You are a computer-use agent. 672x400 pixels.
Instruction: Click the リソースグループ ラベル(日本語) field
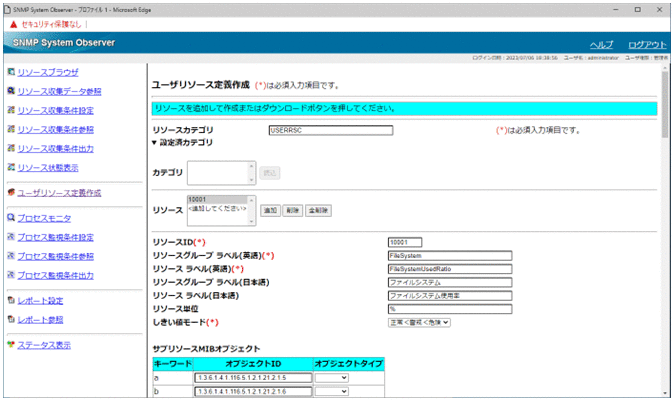point(450,283)
